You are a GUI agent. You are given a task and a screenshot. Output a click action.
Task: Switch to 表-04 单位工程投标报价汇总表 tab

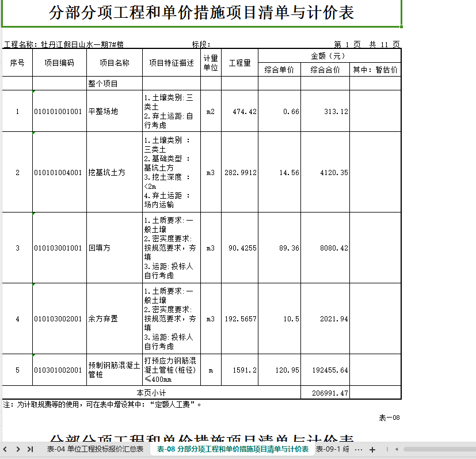point(95,449)
